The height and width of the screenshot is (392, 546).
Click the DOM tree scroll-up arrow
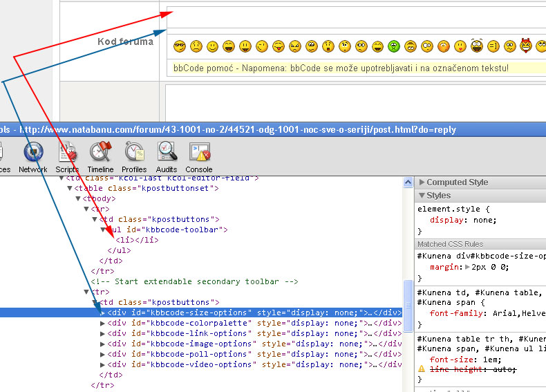tap(408, 182)
